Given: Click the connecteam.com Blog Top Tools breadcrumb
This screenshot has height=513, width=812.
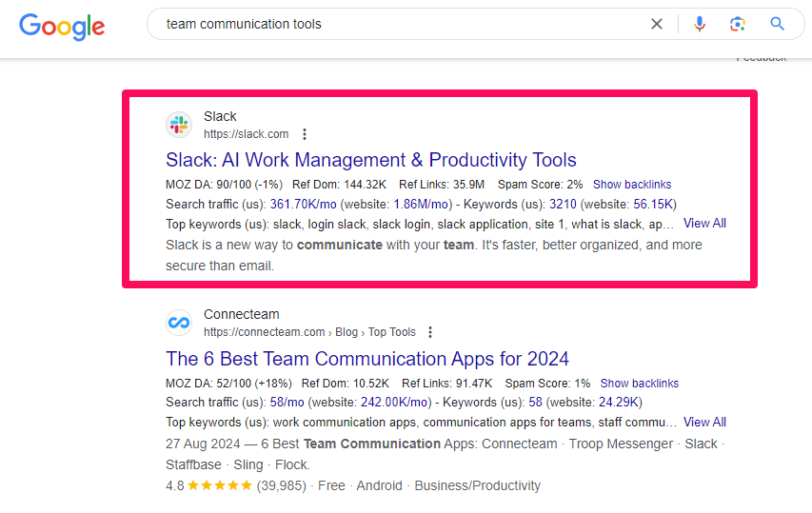Looking at the screenshot, I should pyautogui.click(x=309, y=332).
